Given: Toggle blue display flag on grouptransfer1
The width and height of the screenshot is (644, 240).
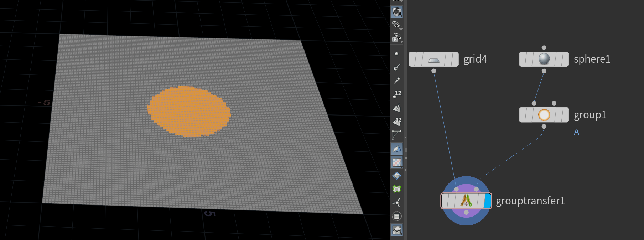Looking at the screenshot, I should (487, 201).
